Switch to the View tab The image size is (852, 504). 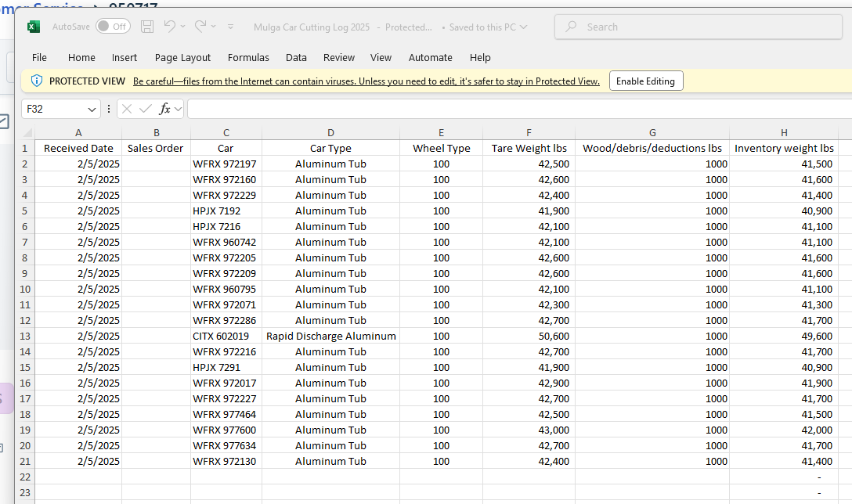pos(381,58)
